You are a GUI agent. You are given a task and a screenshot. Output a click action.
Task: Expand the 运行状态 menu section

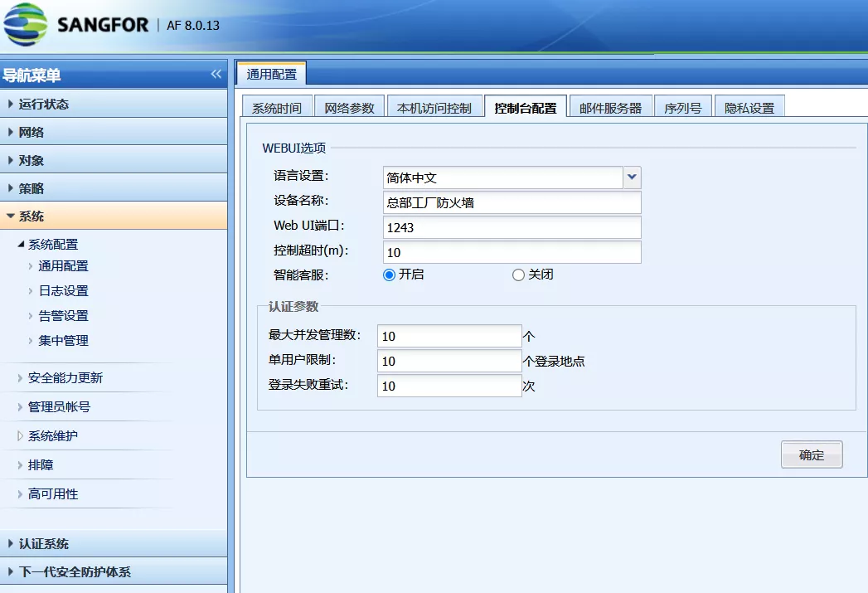tap(44, 105)
